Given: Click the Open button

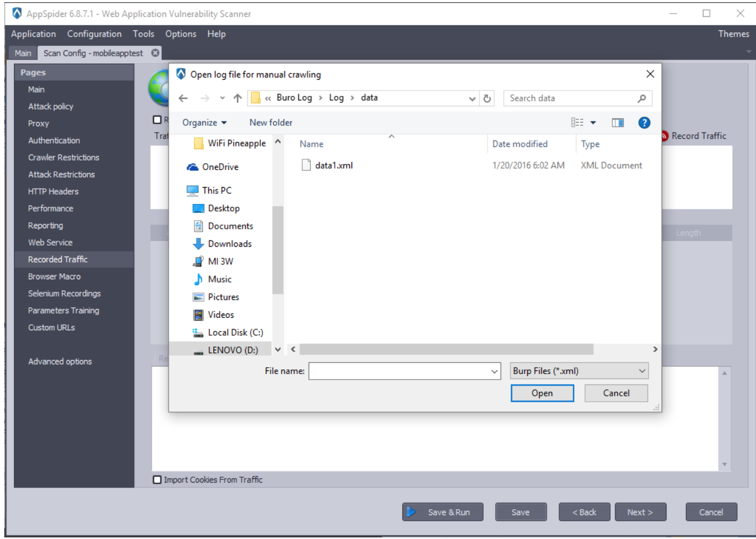Looking at the screenshot, I should tap(542, 393).
